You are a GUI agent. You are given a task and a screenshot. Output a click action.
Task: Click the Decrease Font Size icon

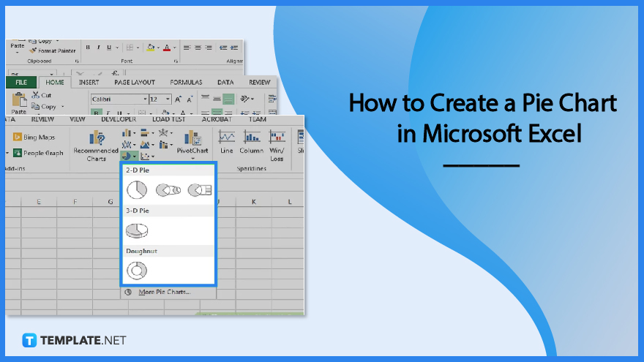point(190,99)
